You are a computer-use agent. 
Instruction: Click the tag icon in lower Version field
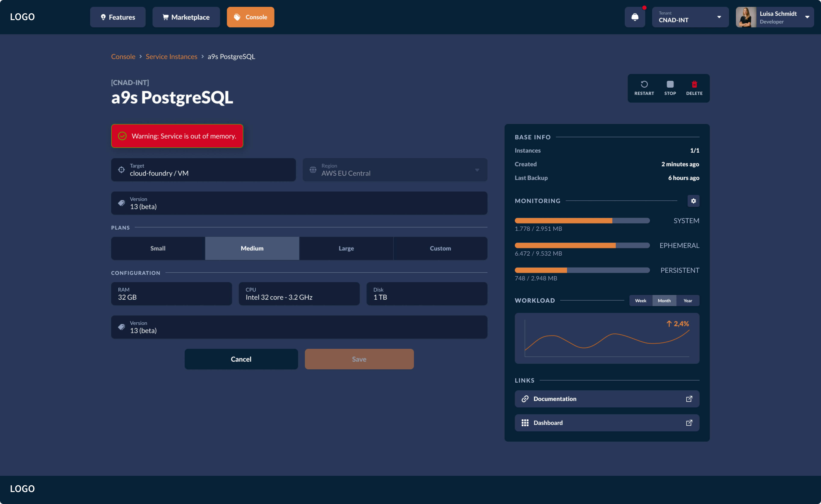pyautogui.click(x=121, y=327)
